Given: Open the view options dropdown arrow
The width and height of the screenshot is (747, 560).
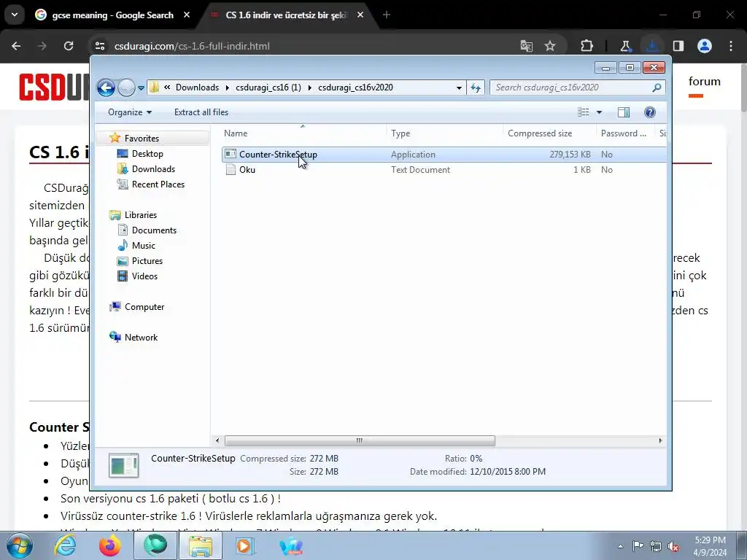Looking at the screenshot, I should [x=600, y=112].
